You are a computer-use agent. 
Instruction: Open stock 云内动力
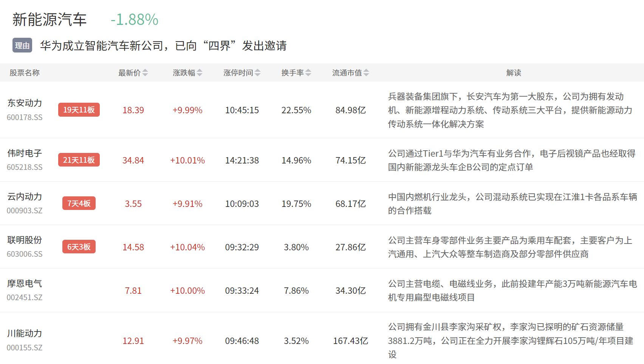(25, 197)
